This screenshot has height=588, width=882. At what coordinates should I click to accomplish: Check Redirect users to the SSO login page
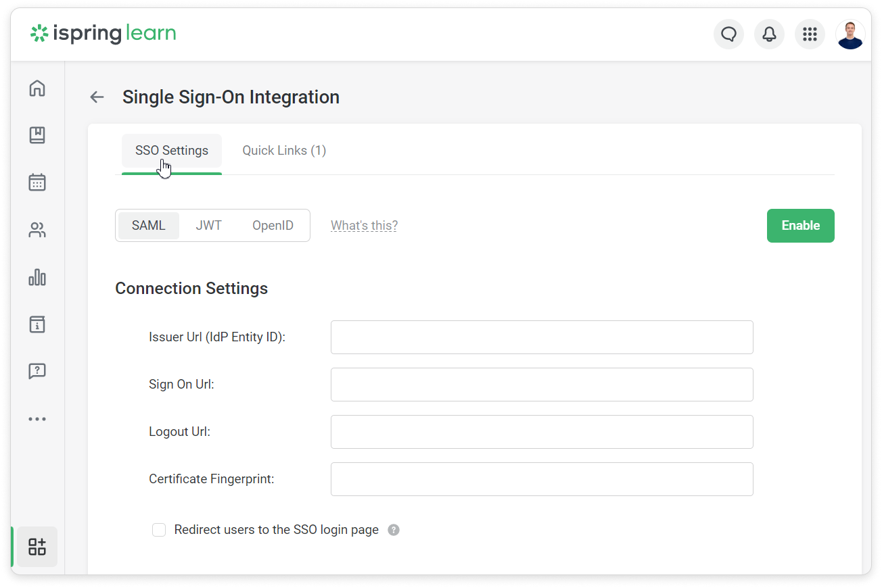click(158, 530)
